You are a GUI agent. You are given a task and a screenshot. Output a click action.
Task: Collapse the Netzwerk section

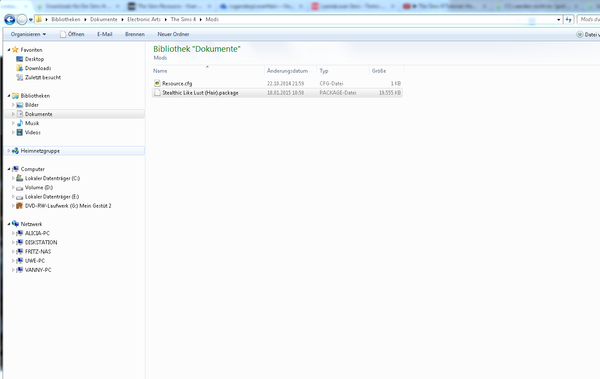point(9,224)
